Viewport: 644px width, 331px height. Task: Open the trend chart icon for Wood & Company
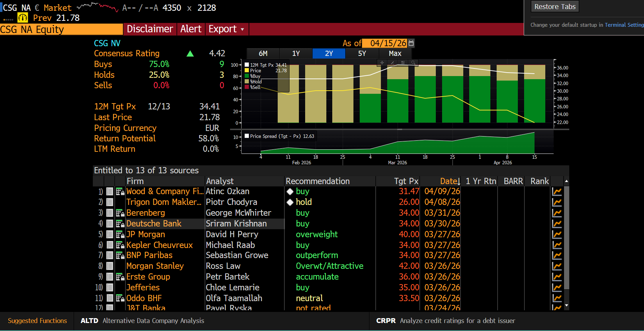click(x=557, y=191)
